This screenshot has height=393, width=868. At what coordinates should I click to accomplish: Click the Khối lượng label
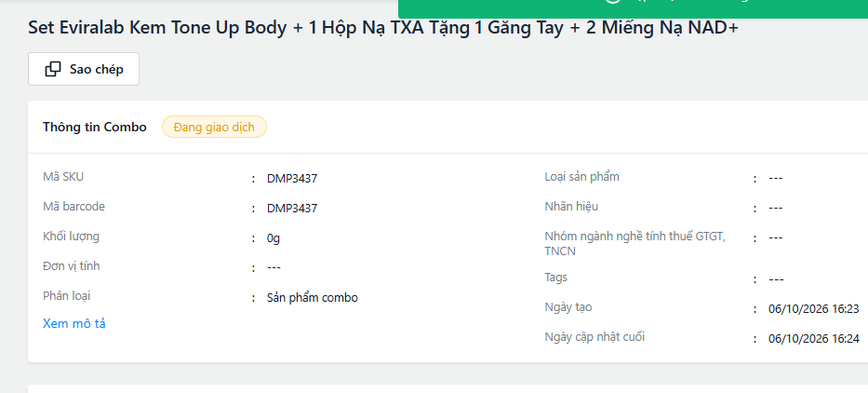[x=72, y=237]
